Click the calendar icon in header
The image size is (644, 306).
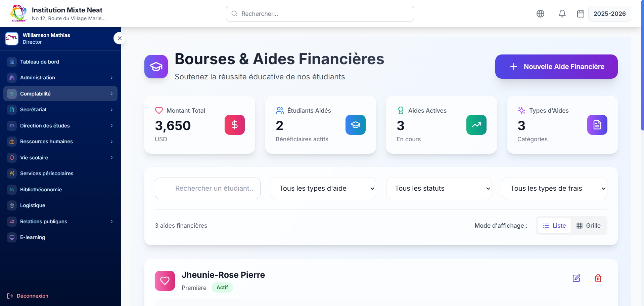pos(581,14)
